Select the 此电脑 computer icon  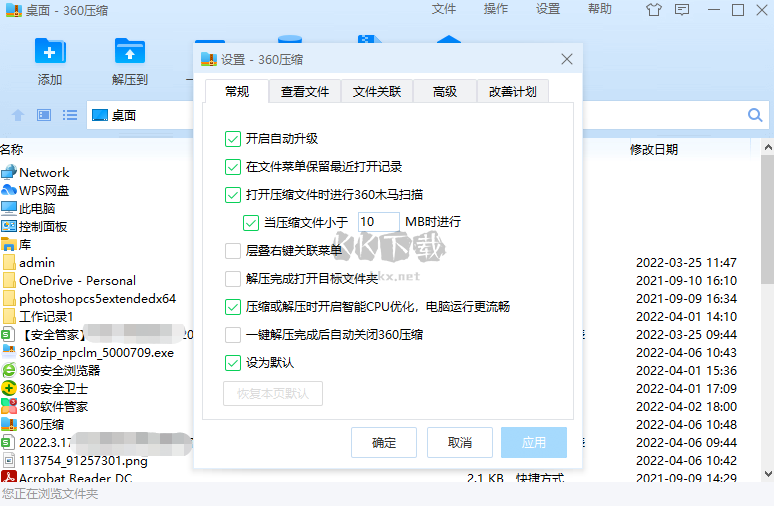click(x=9, y=208)
